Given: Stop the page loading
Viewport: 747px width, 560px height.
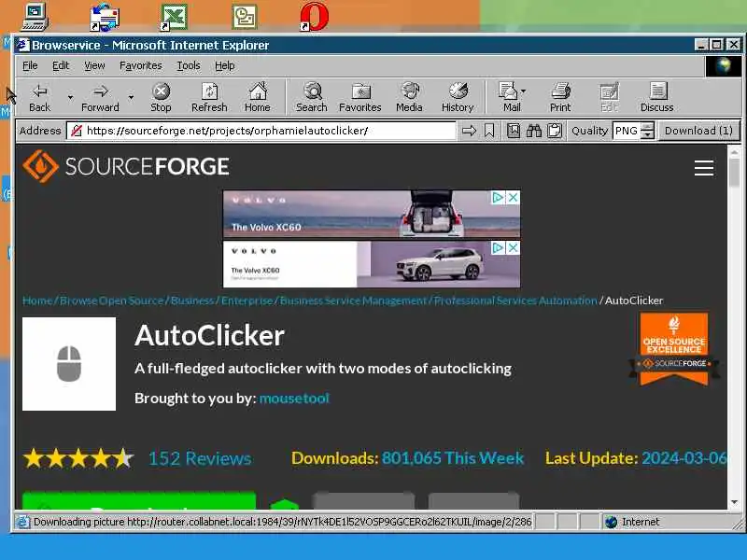Looking at the screenshot, I should point(161,98).
